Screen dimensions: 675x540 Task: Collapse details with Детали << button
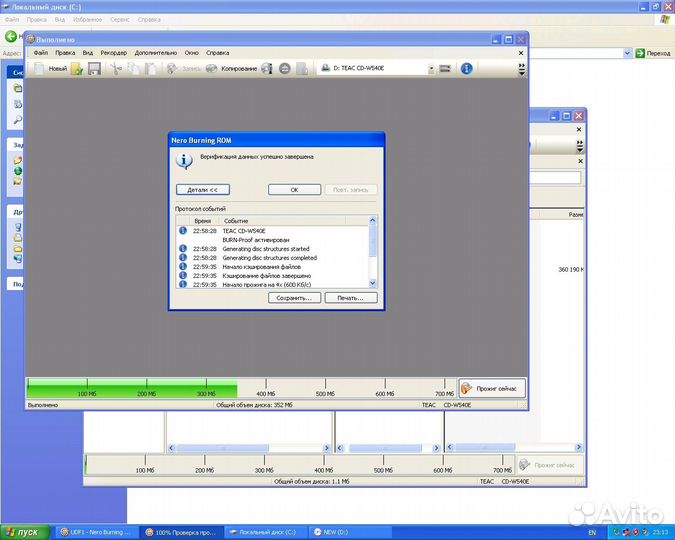click(x=202, y=189)
